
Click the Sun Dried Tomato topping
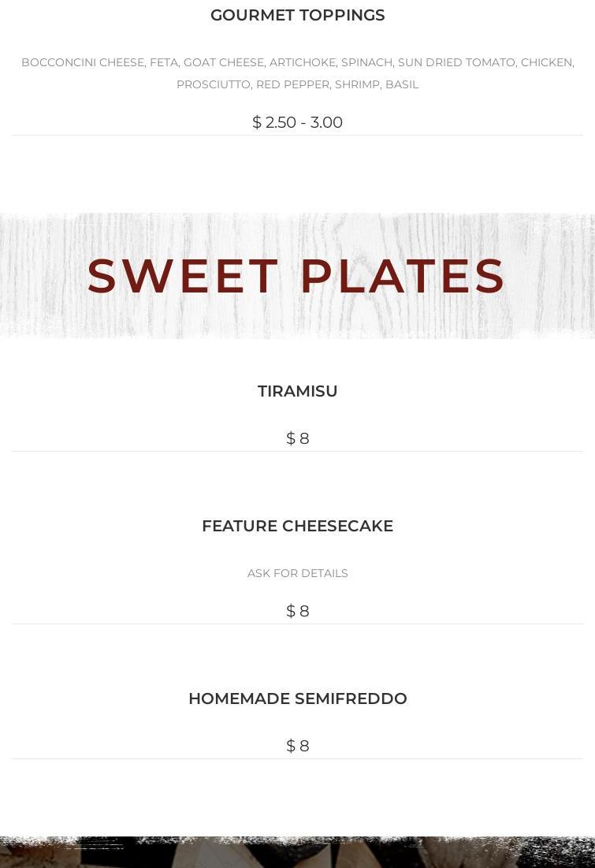[456, 62]
